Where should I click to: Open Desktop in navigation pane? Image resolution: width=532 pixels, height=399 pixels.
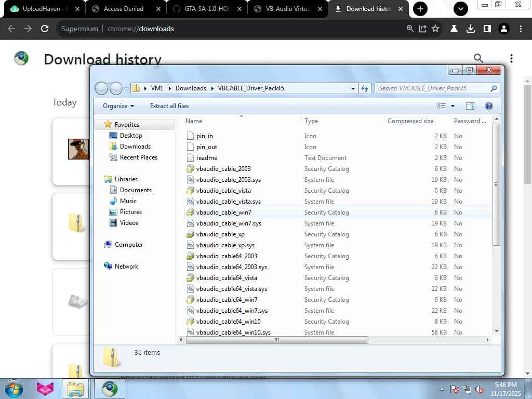(130, 136)
